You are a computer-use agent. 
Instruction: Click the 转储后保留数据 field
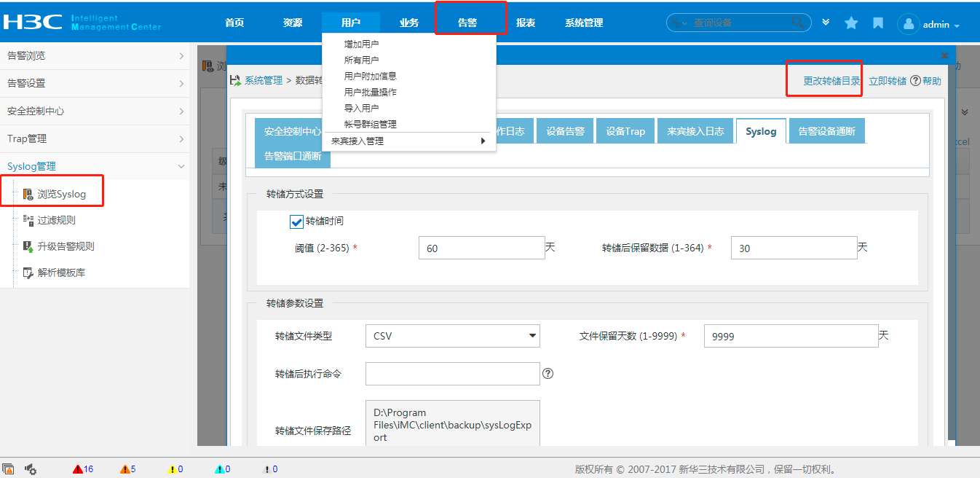(x=794, y=248)
